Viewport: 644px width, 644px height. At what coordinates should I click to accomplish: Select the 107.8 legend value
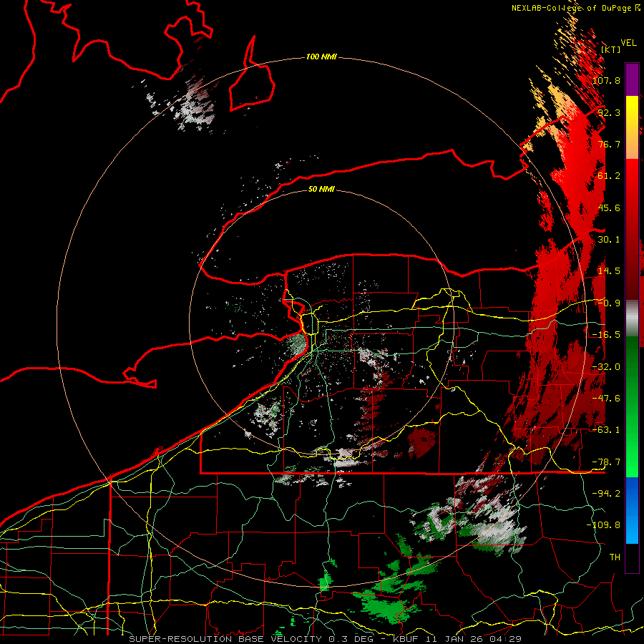point(606,80)
